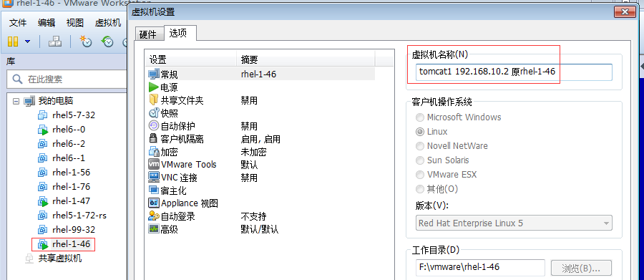This screenshot has width=644, height=280.
Task: Select the 自动保护 AutoProtect icon
Action: point(154,126)
